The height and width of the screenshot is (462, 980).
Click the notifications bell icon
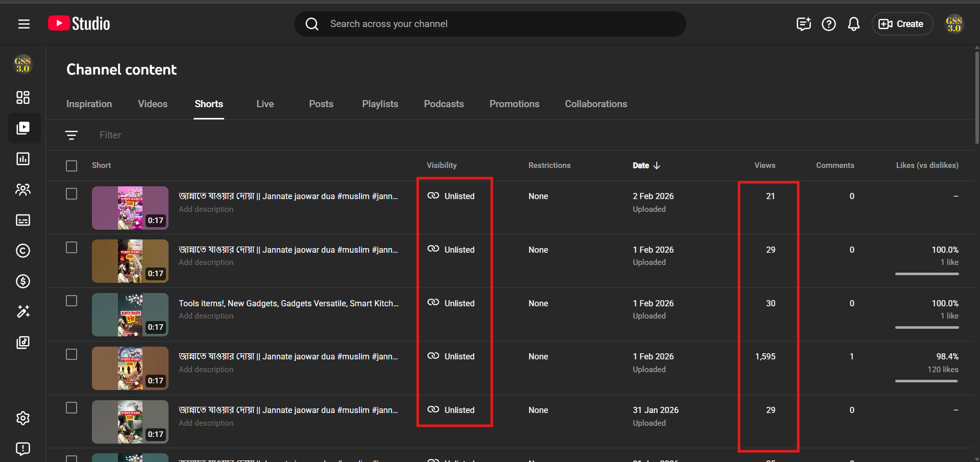point(853,24)
